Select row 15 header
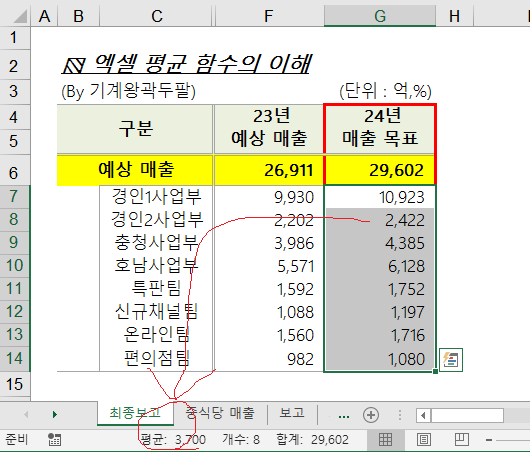 [15, 385]
